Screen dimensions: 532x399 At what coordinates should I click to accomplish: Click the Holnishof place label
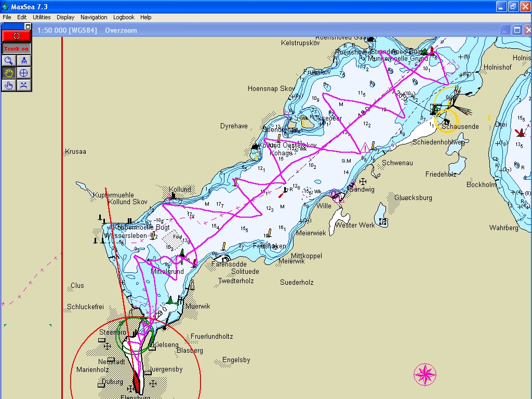pos(497,67)
